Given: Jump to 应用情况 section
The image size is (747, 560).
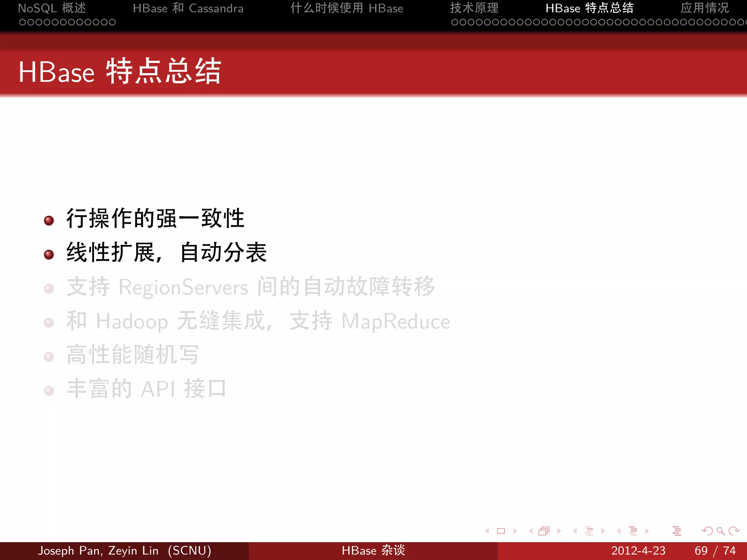Looking at the screenshot, I should click(705, 8).
